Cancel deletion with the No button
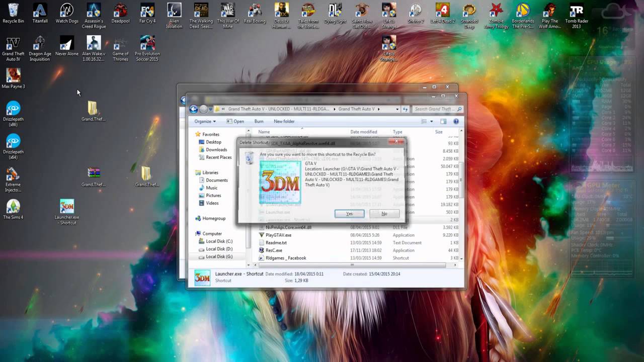The image size is (644, 362). pyautogui.click(x=384, y=214)
